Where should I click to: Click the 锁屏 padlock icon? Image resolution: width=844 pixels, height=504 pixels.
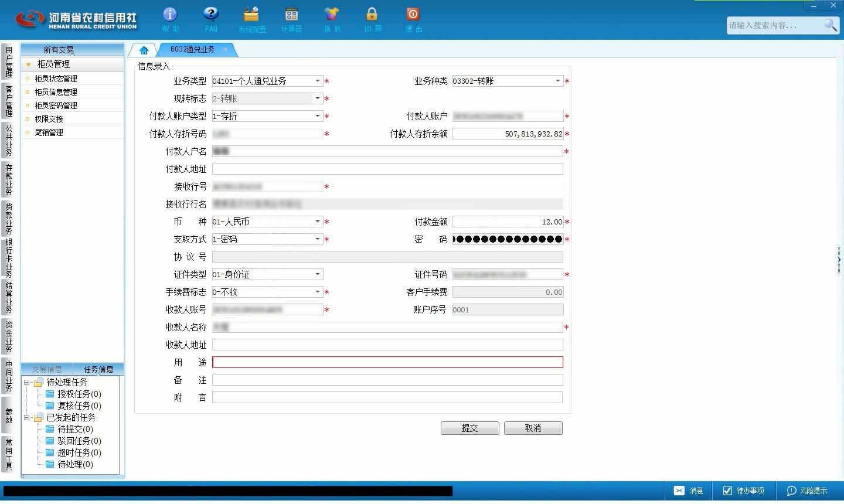372,15
